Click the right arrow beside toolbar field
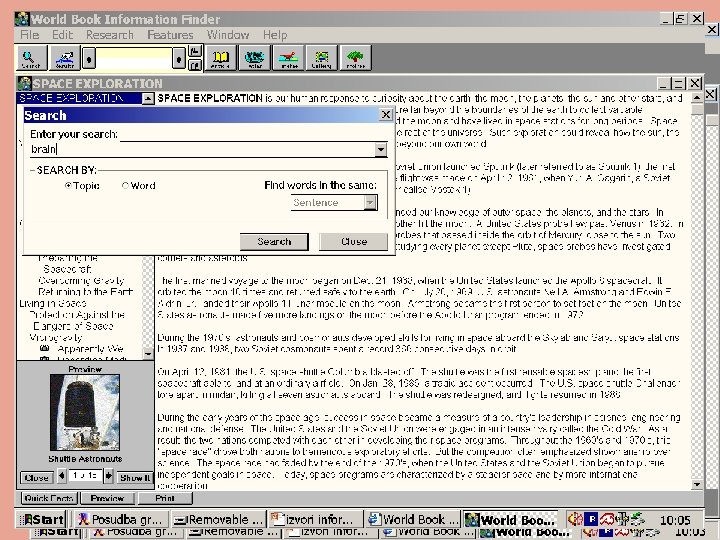This screenshot has width=720, height=540. [x=179, y=58]
